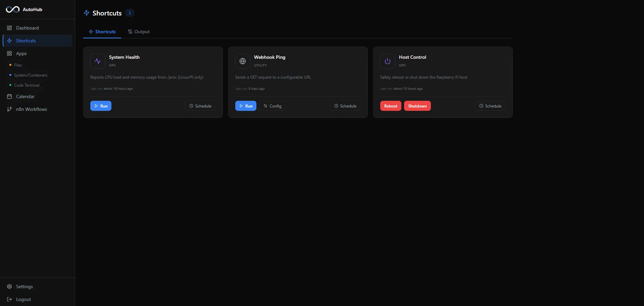Switch to the Output tab
The width and height of the screenshot is (644, 306).
pos(139,32)
